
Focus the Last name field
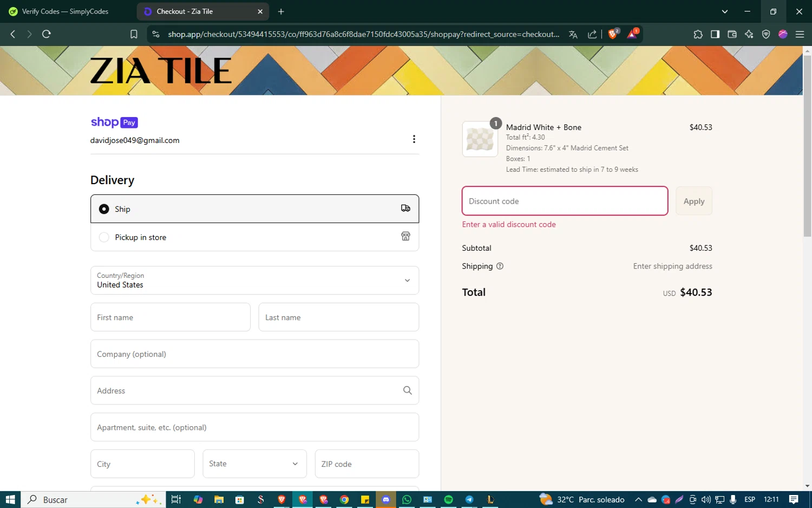point(339,317)
